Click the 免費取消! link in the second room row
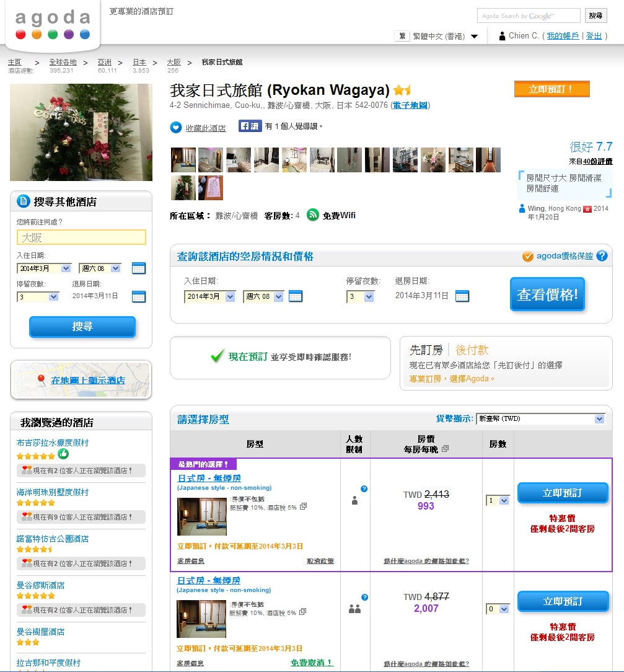This screenshot has height=672, width=624. pyautogui.click(x=312, y=663)
